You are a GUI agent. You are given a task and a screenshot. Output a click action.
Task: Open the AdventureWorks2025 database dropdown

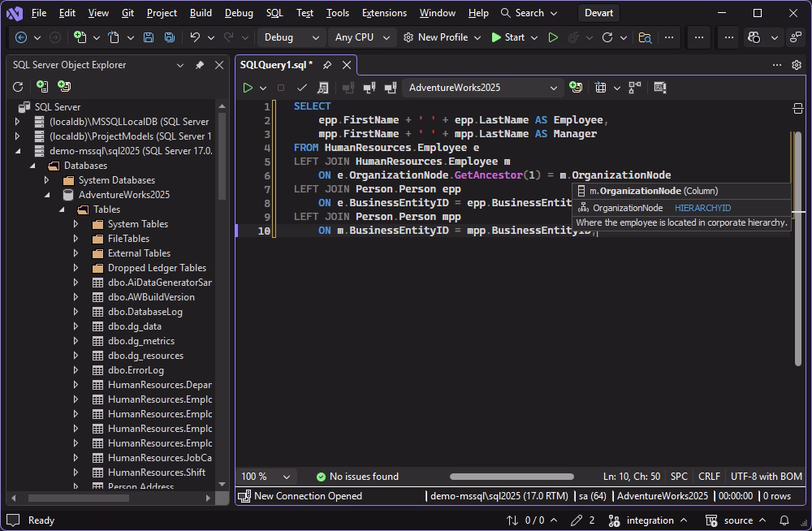point(482,88)
